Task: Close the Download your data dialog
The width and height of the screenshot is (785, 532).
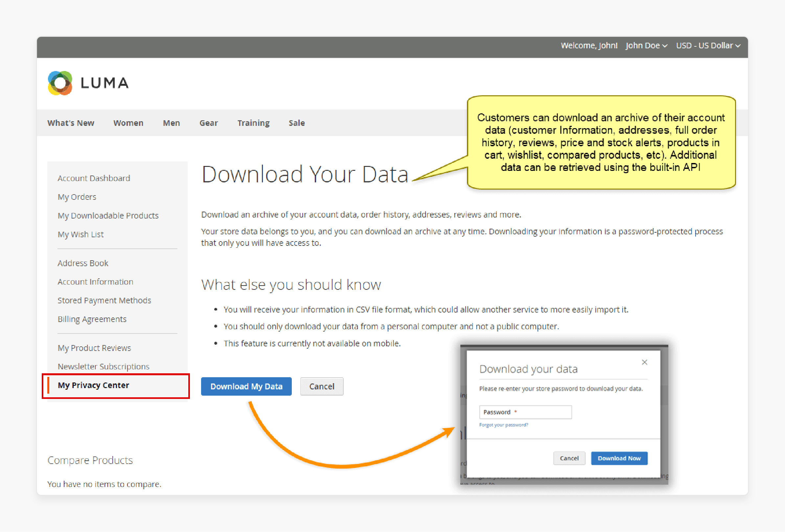Action: pos(644,362)
